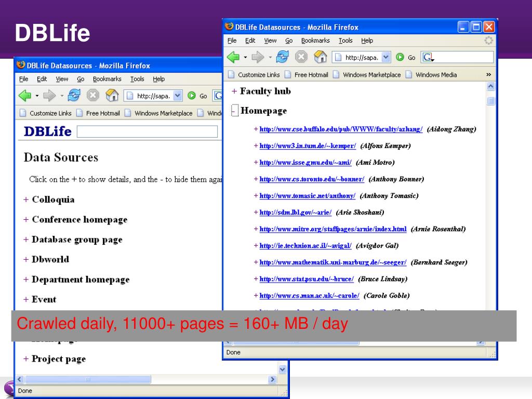Screen dimensions: 532x399
Task: Open Aidong Zhang's buffalo.edu homepage link
Action: [341, 129]
